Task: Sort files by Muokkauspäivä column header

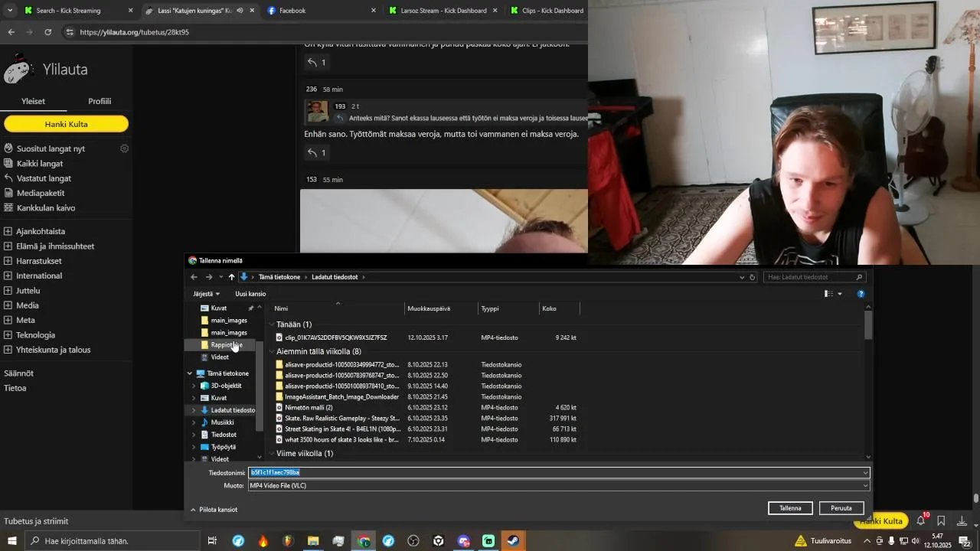Action: (441, 308)
